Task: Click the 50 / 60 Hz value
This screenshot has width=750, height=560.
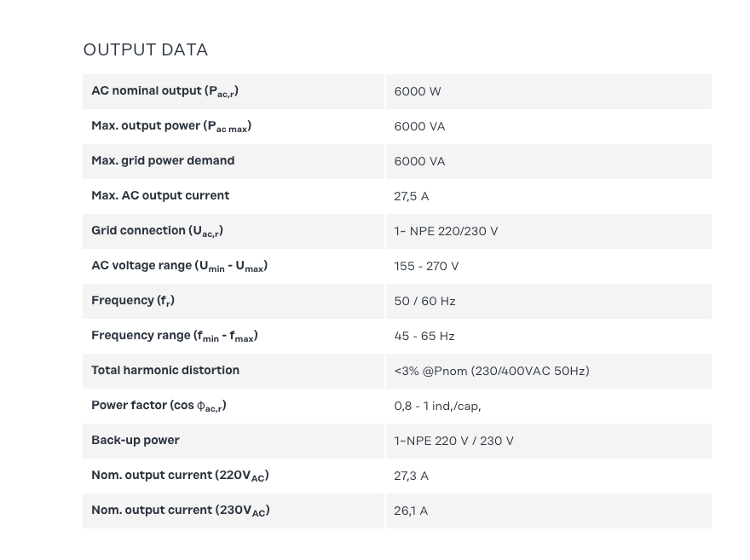Action: point(424,302)
